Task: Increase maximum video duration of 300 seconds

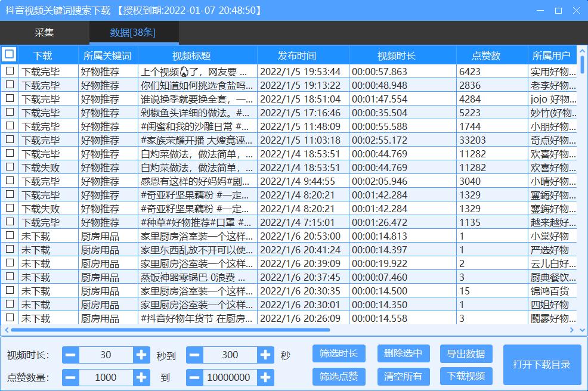Action: coord(266,355)
